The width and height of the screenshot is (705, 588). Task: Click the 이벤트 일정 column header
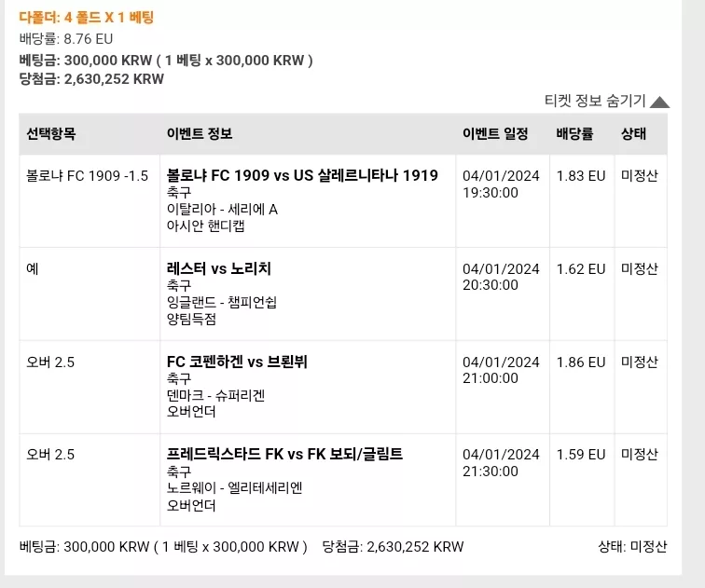[495, 134]
